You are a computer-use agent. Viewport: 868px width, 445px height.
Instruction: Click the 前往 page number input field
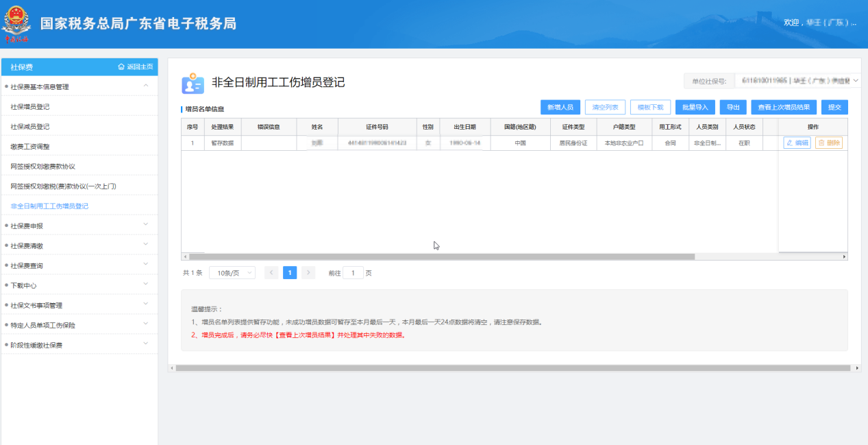coord(353,273)
